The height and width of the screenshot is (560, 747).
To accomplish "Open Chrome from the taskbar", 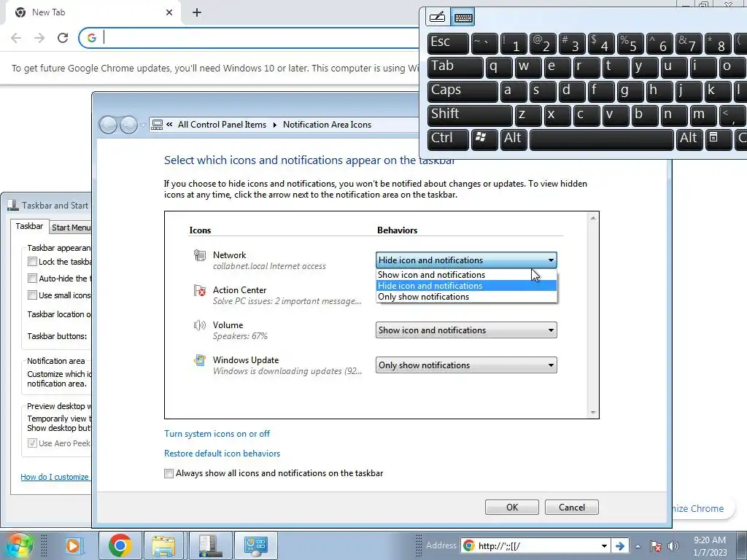I will click(120, 545).
